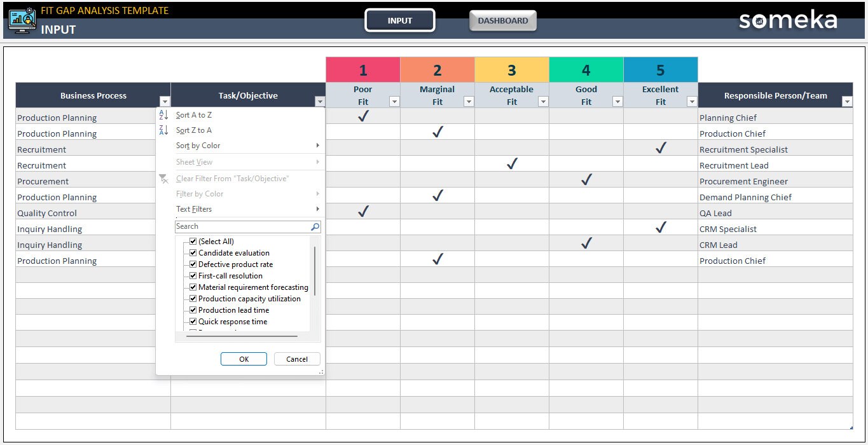Uncheck Defective product rate option
This screenshot has height=445, width=868.
pos(193,264)
